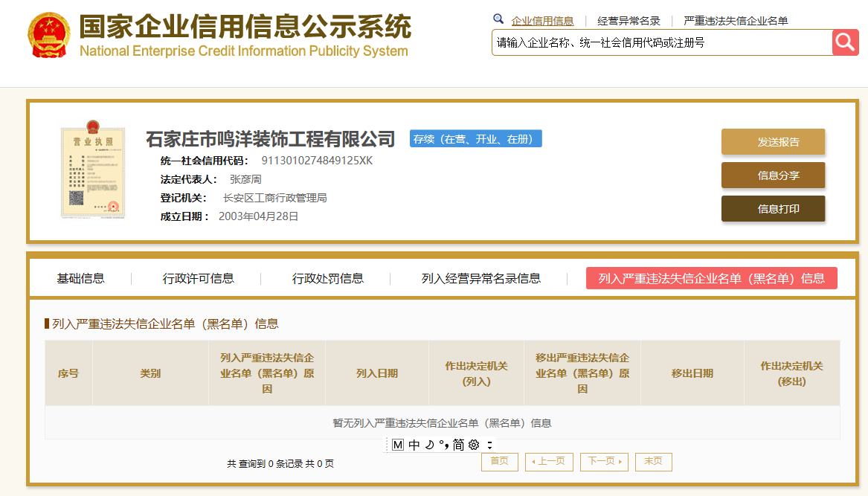The height and width of the screenshot is (496, 868).
Task: Select 严重违法失信企业名单 search category
Action: (x=736, y=21)
